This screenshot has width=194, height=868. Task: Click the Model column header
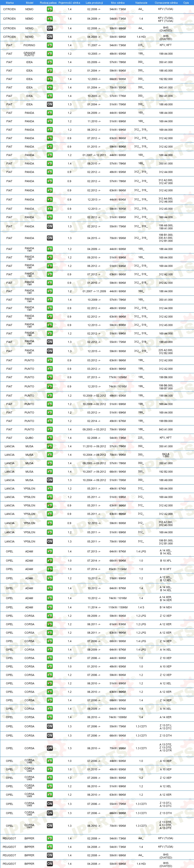tap(30, 3)
